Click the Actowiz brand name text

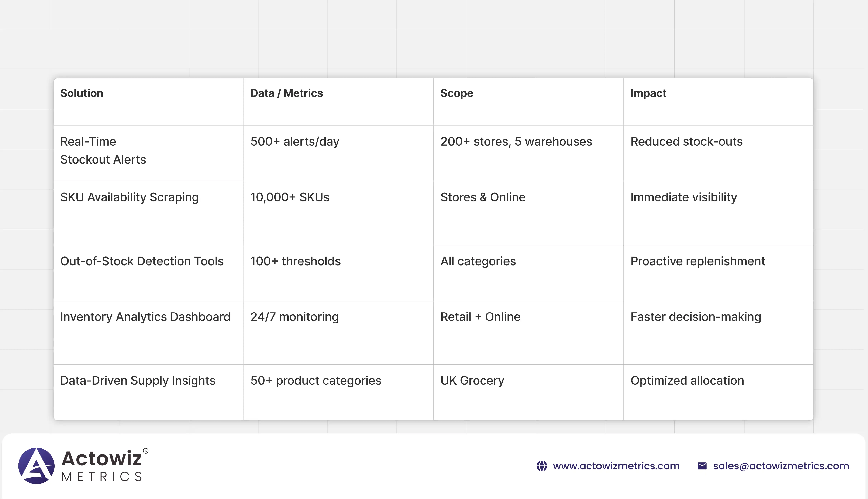[102, 459]
